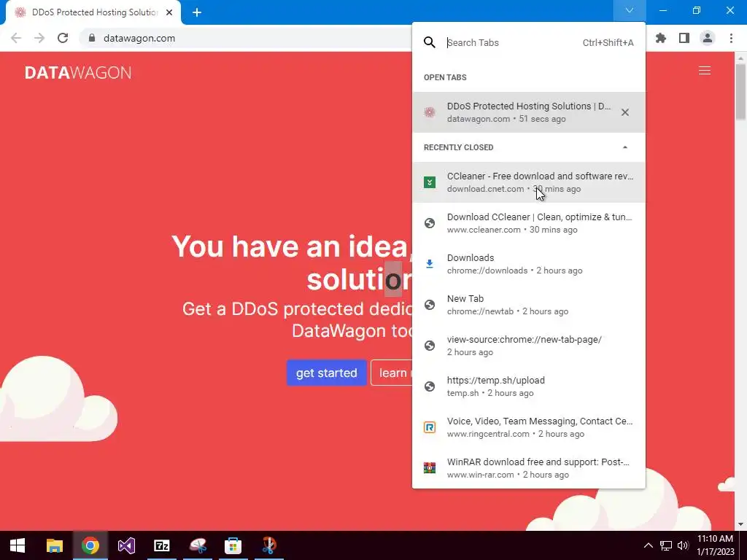Viewport: 747px width, 560px height.
Task: Reopen CCleaner cnet download tab
Action: coord(528,182)
